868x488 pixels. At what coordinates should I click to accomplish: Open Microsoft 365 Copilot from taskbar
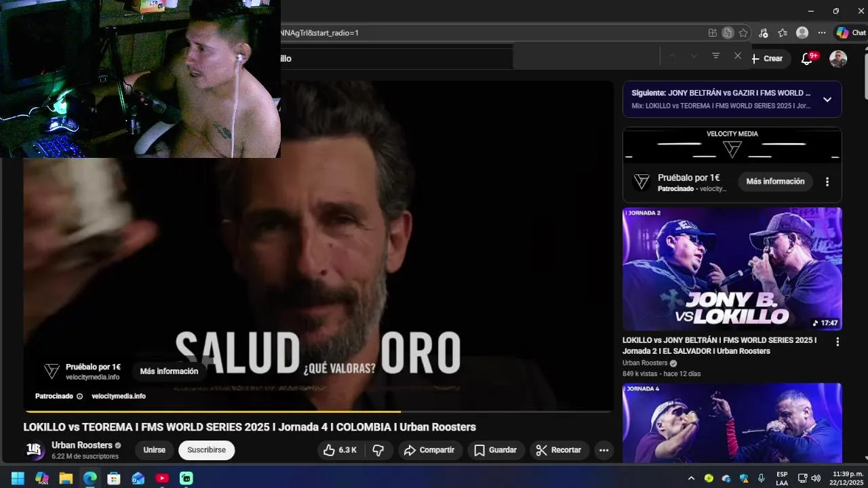(x=42, y=479)
